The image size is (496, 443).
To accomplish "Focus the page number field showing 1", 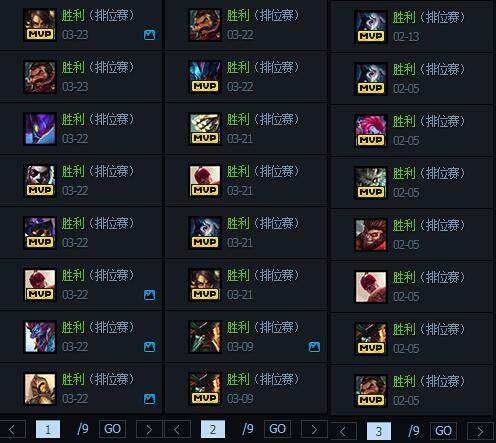I will [x=48, y=429].
